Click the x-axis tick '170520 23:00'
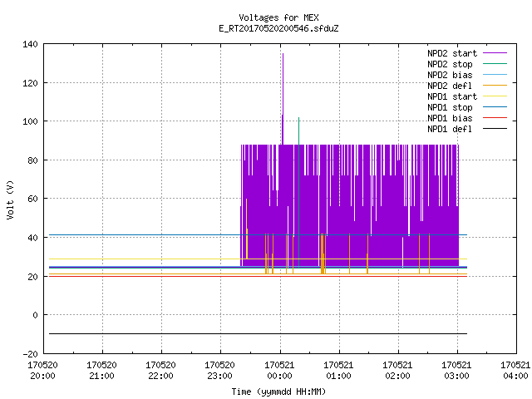Screen dimensions: 532x399 pyautogui.click(x=219, y=371)
